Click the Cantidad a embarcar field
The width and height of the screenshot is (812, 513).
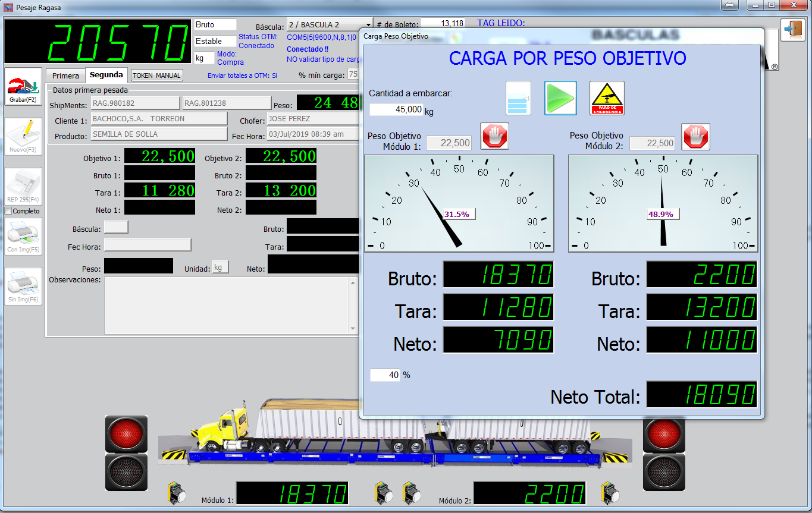[x=396, y=109]
